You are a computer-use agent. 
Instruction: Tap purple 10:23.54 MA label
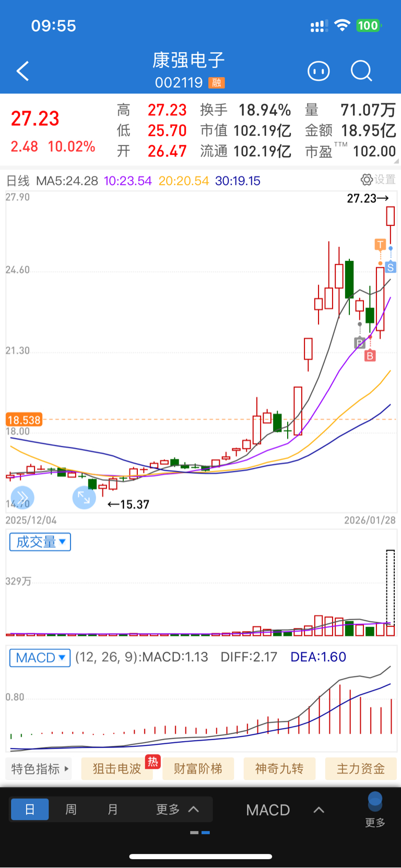pos(128,181)
